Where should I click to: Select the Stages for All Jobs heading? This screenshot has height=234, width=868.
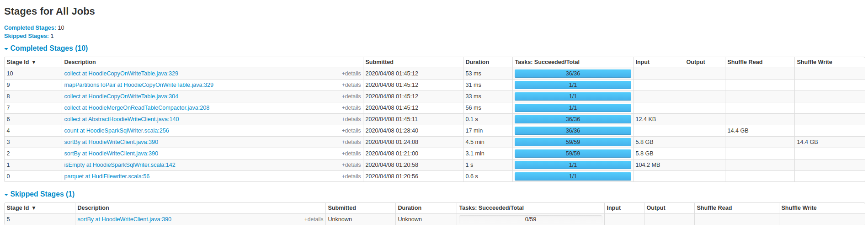(49, 11)
